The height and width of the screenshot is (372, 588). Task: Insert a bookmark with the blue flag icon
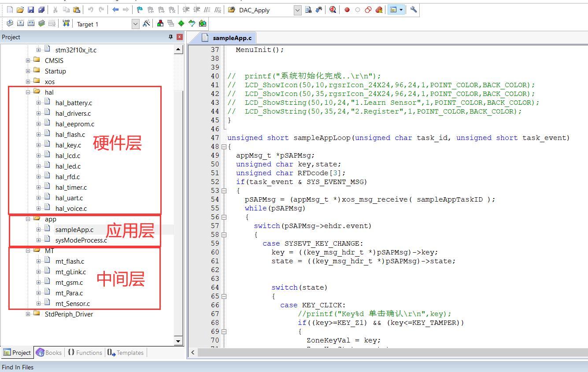pyautogui.click(x=140, y=10)
